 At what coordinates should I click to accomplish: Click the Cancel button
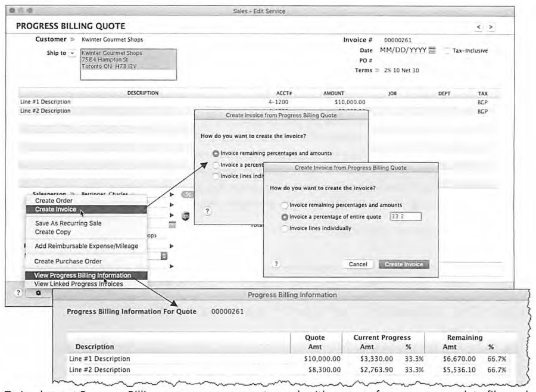click(x=358, y=264)
